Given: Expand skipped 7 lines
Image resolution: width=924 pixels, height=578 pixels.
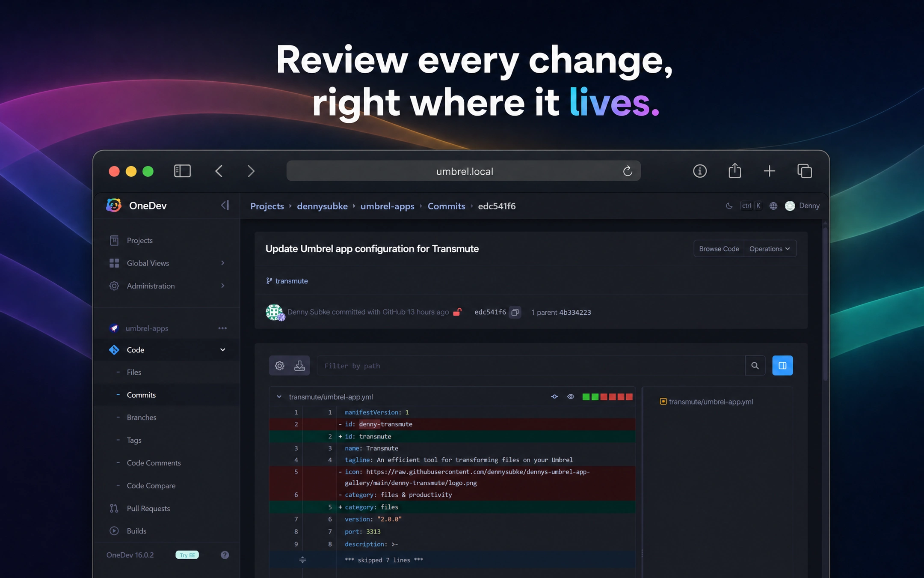Looking at the screenshot, I should click(x=302, y=560).
